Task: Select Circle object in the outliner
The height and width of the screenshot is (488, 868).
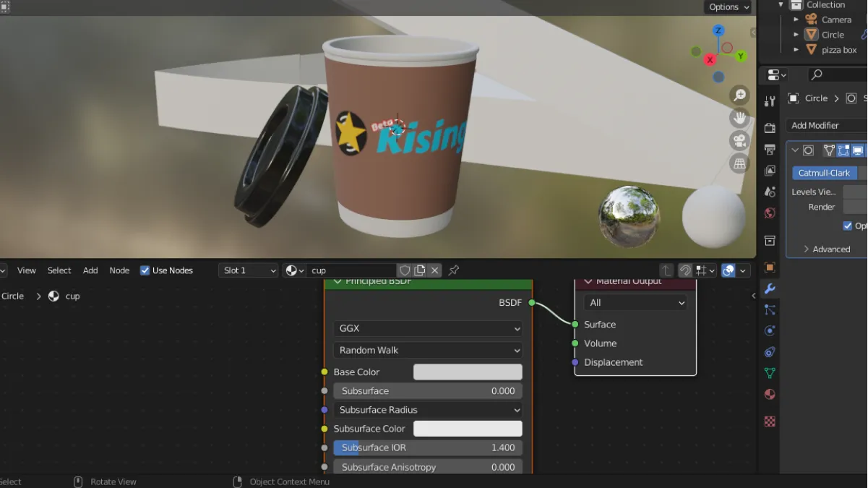Action: pos(833,35)
